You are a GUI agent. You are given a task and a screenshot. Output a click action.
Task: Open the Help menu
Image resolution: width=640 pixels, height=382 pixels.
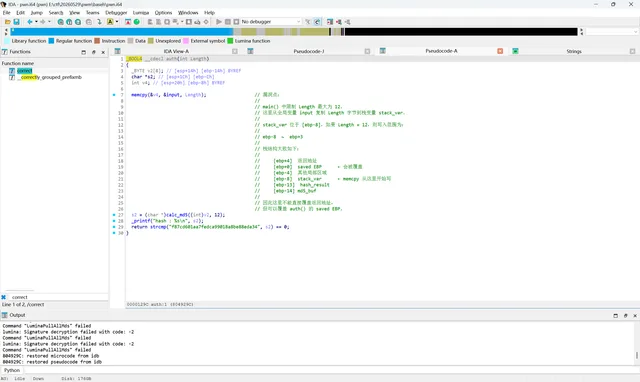coord(209,13)
